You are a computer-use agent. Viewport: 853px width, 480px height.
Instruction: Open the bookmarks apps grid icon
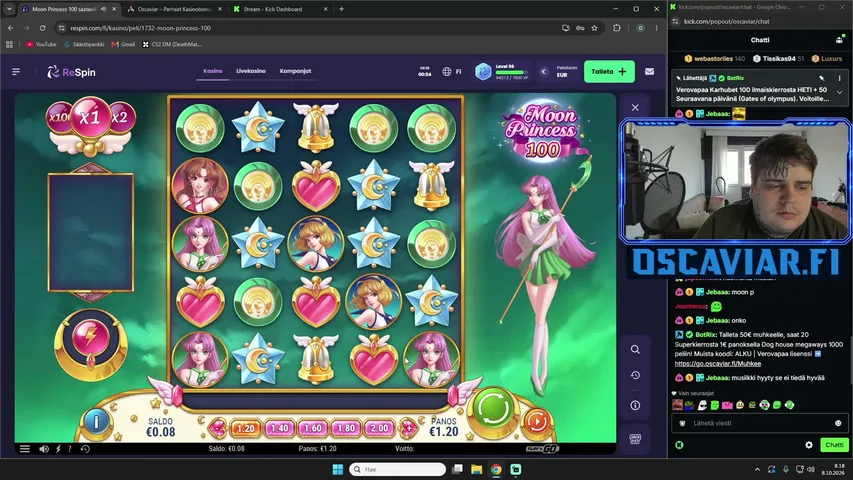click(9, 45)
